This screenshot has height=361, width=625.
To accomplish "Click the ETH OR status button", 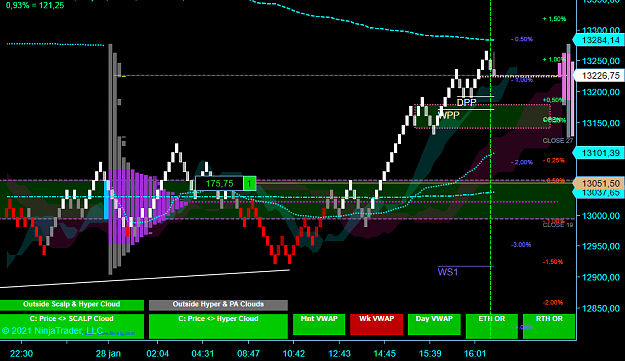I will 491,326.
